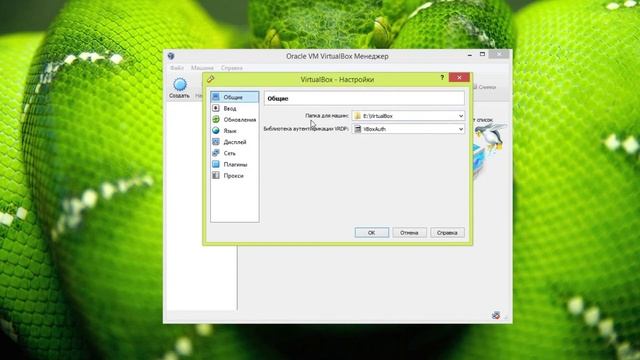Click the Сеть network icon
The width and height of the screenshot is (640, 360).
216,153
